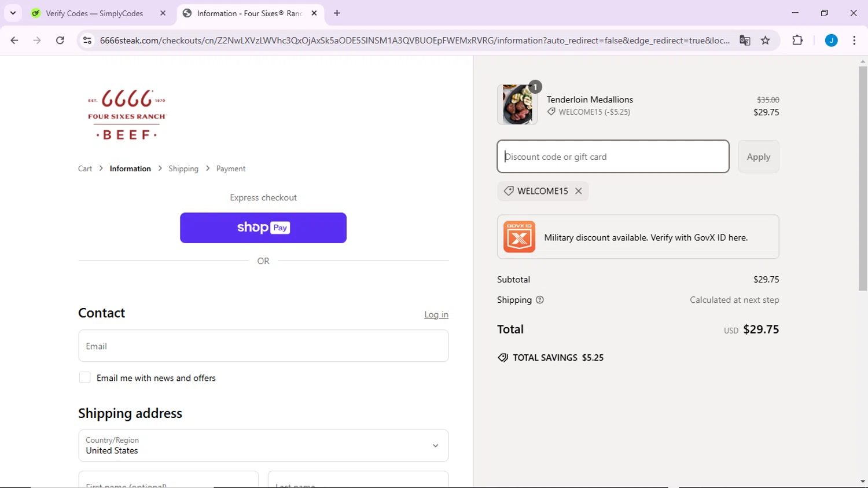Screen dimensions: 868x488
Task: Click the Express checkout label
Action: (263, 197)
